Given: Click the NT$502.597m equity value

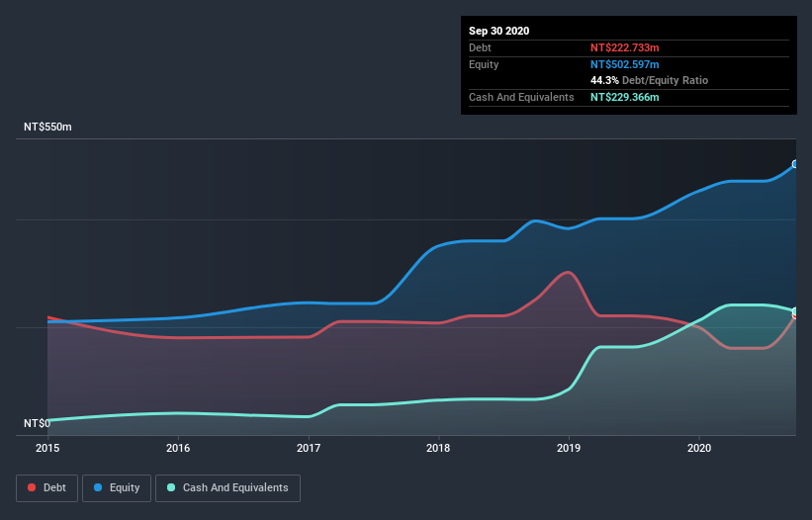Looking at the screenshot, I should click(624, 64).
